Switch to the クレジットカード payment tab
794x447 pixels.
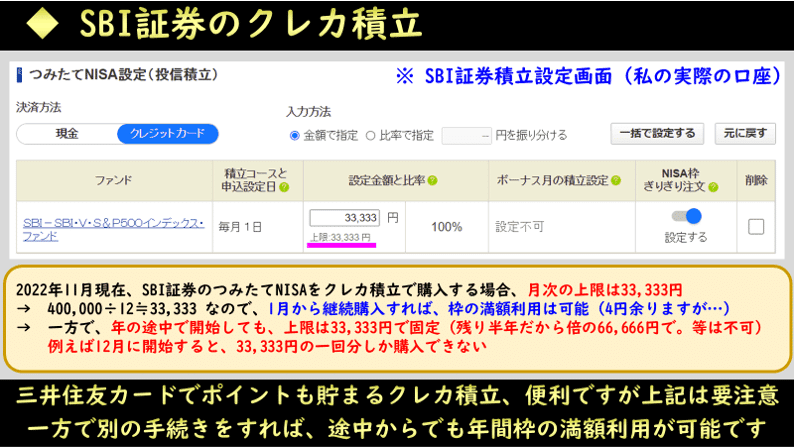click(168, 134)
